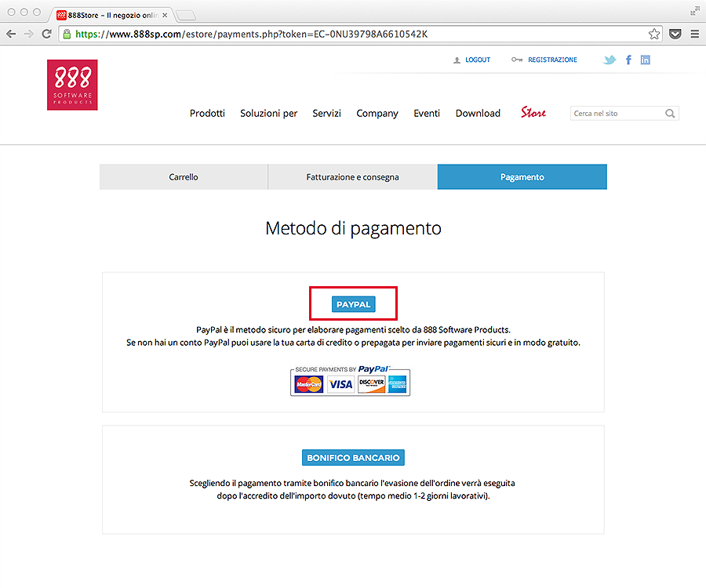The height and width of the screenshot is (588, 706).
Task: Click the browser back arrow
Action: 11,34
